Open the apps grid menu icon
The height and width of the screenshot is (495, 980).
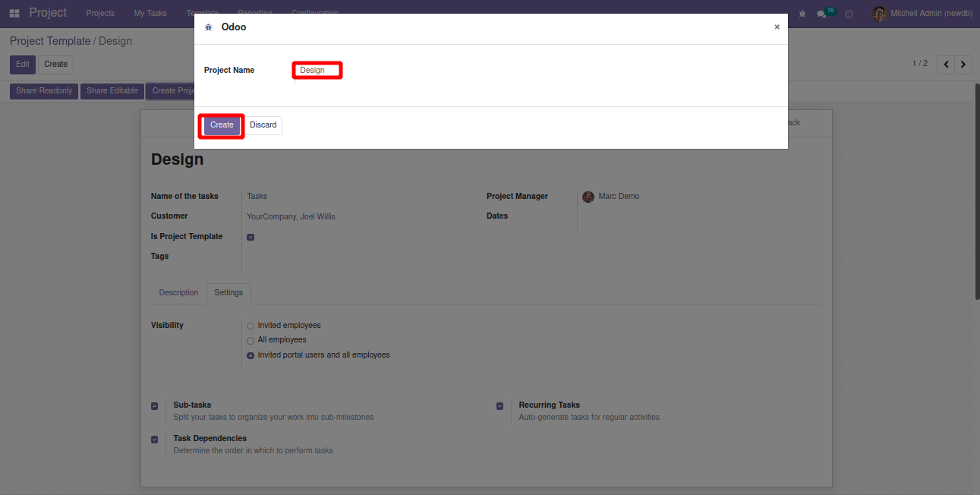(x=14, y=13)
